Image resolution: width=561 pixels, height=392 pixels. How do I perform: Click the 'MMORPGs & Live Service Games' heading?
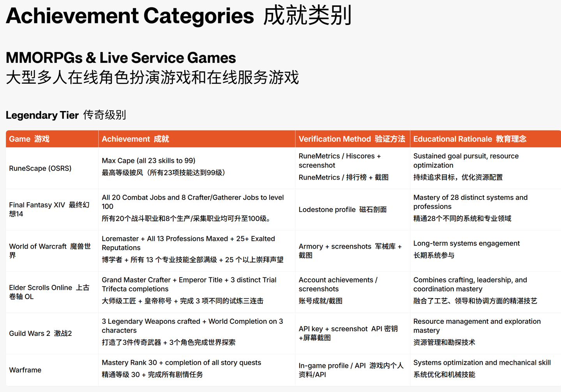click(121, 58)
